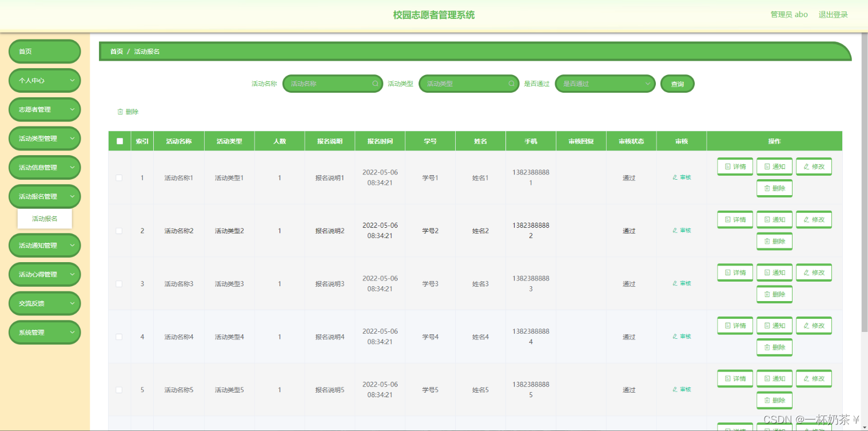Viewport: 868px width, 431px height.
Task: Open 详情 for 活动名称2 row
Action: coord(735,220)
